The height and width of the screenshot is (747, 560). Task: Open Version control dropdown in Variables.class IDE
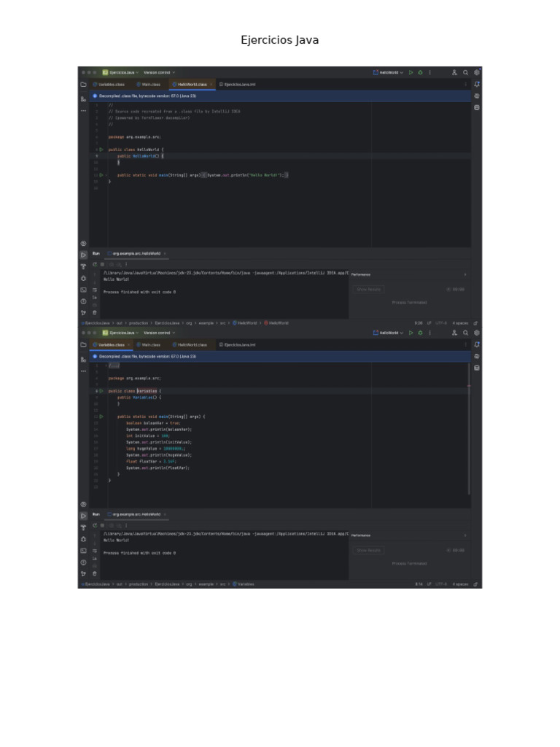[160, 333]
